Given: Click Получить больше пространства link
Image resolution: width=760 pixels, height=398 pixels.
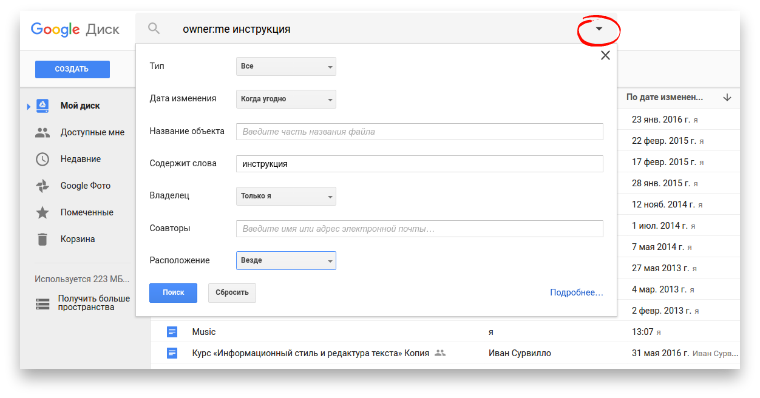Looking at the screenshot, I should click(x=94, y=303).
